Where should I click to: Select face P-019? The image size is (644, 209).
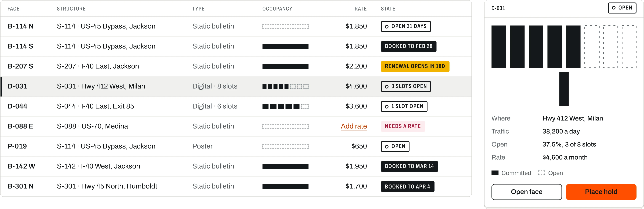pyautogui.click(x=236, y=146)
